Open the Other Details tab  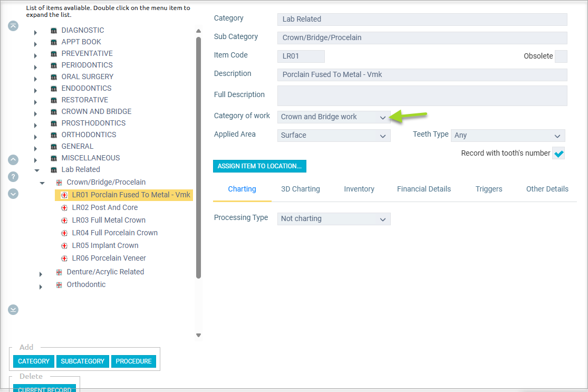point(547,189)
